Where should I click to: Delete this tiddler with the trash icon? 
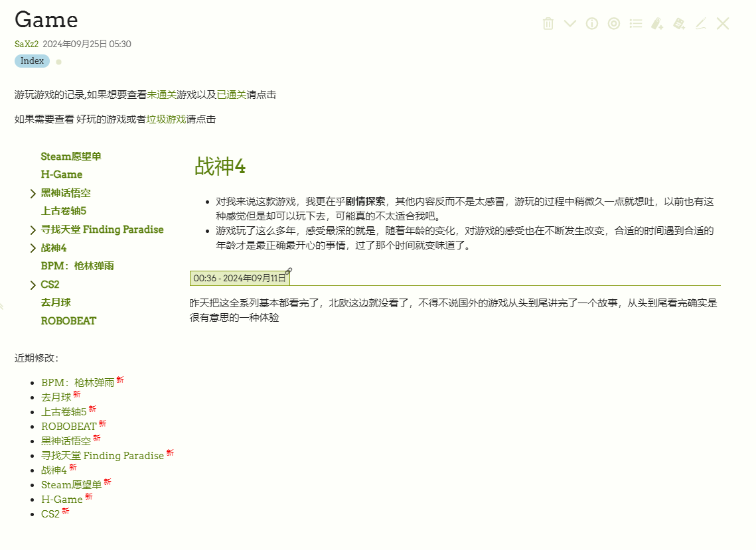(x=548, y=23)
